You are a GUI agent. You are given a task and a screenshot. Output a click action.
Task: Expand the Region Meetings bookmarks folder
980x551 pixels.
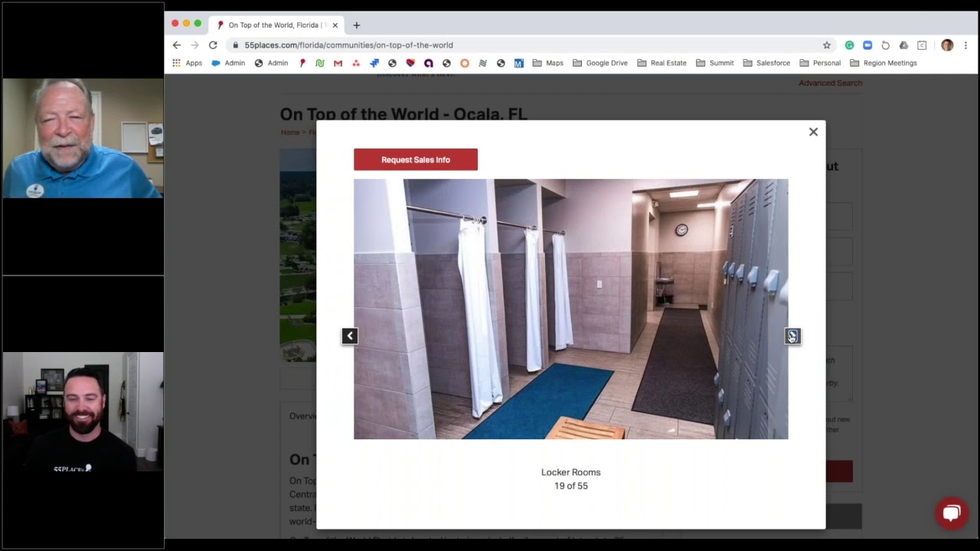(883, 63)
